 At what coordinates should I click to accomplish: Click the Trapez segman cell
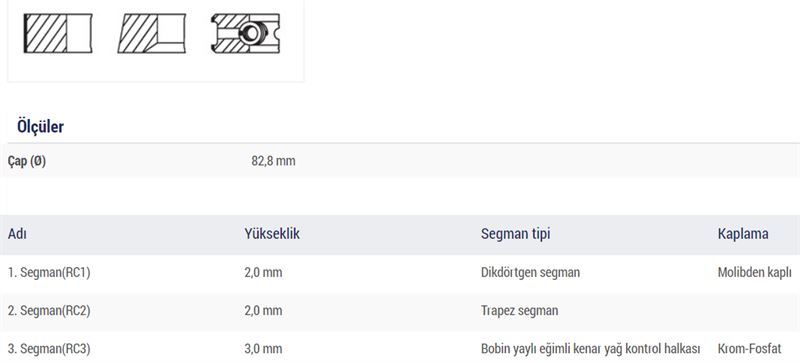(519, 310)
